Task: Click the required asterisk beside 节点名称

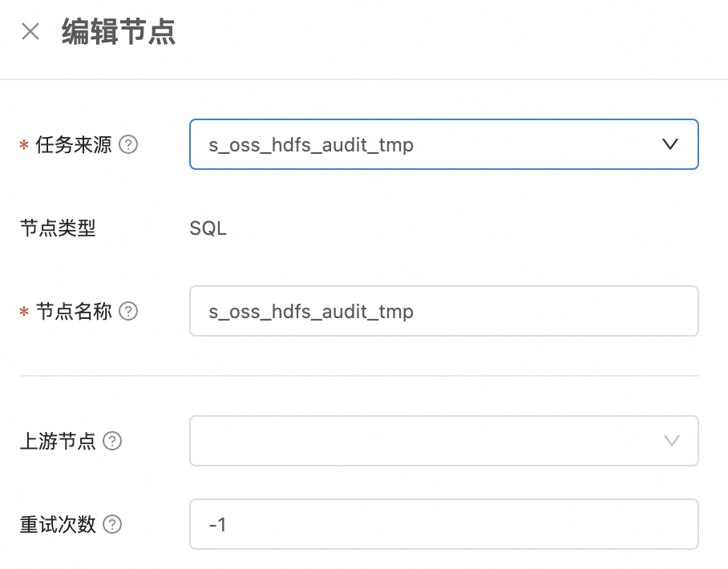Action: (24, 312)
